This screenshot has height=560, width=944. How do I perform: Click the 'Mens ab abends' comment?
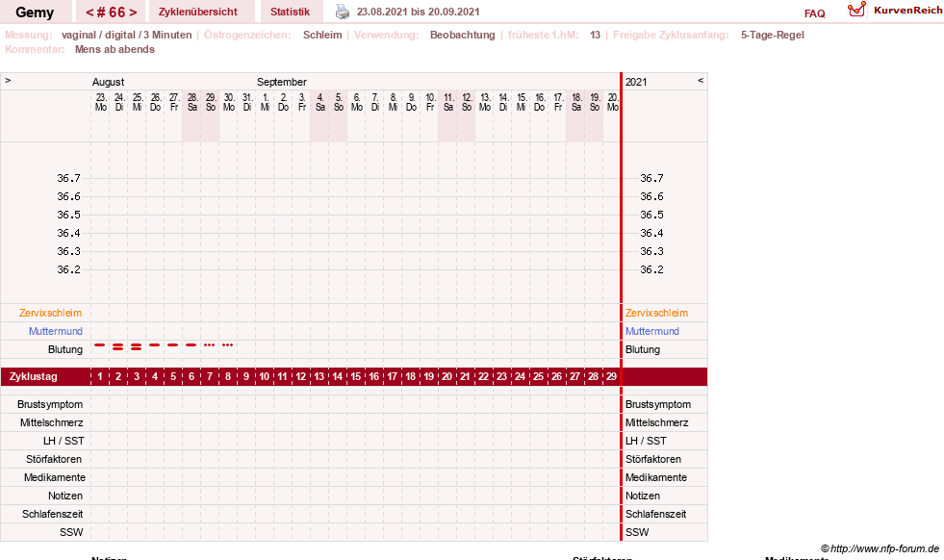tap(115, 49)
